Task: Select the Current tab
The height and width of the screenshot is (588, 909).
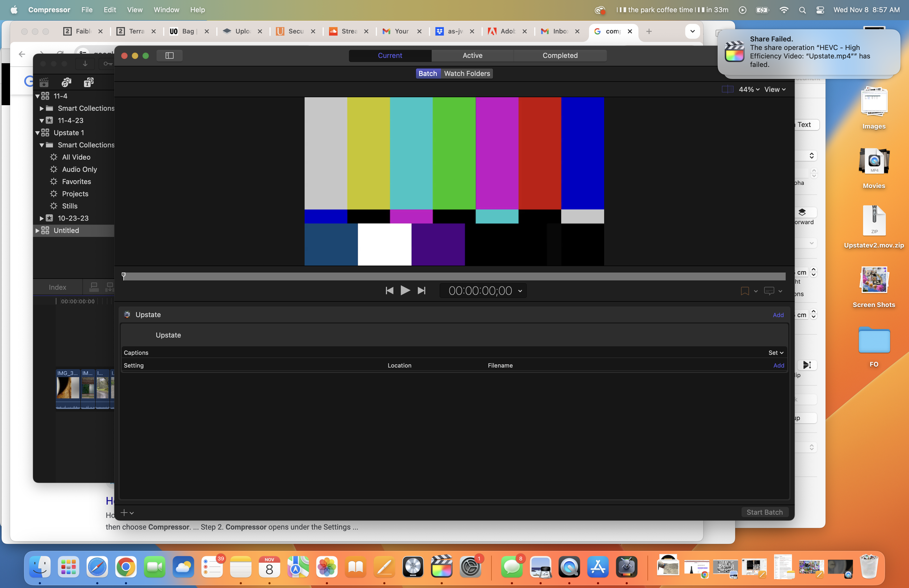Action: coord(390,55)
